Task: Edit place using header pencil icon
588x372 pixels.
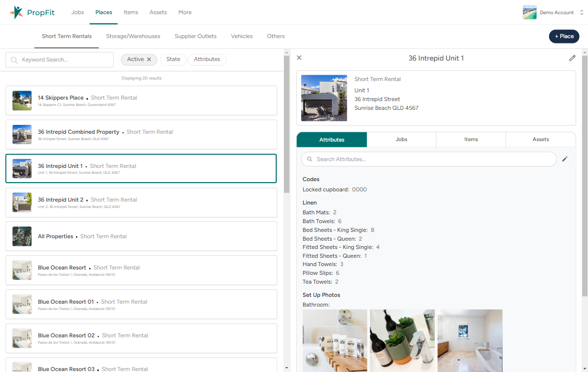Action: [572, 58]
